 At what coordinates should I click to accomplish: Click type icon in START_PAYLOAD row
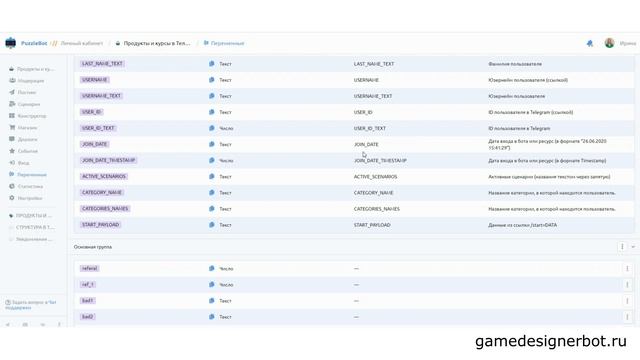[211, 225]
